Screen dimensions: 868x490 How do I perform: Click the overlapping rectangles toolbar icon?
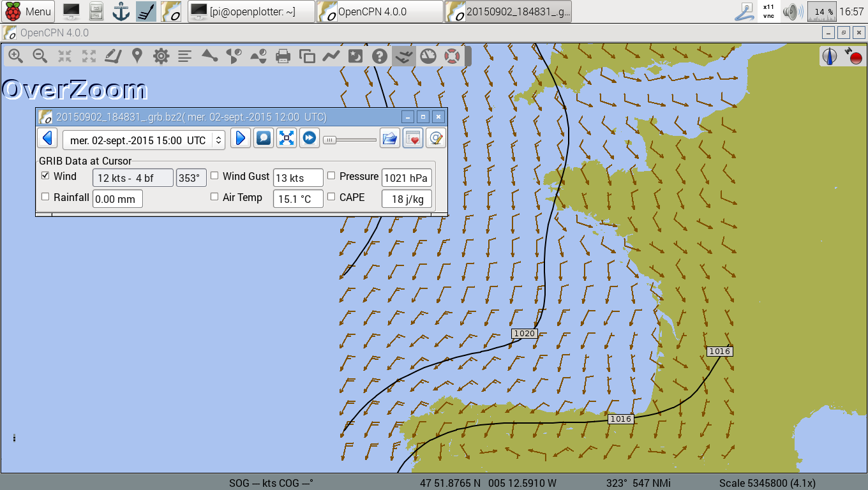click(x=307, y=56)
